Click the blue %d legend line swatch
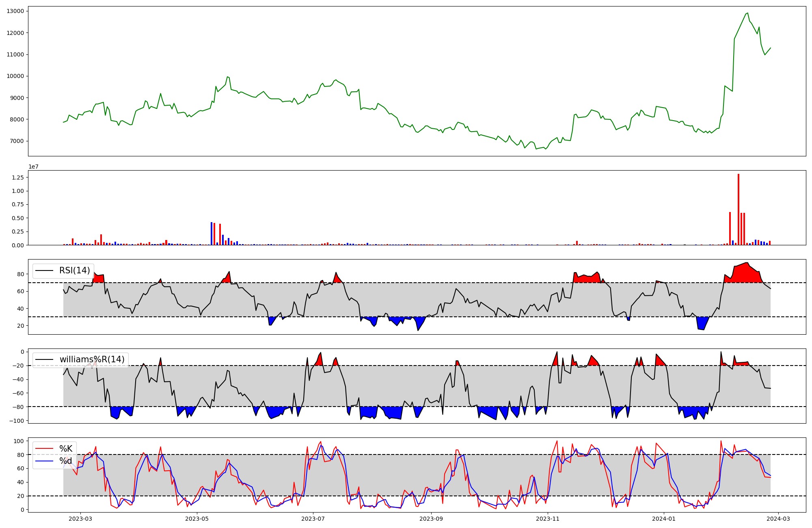This screenshot has width=812, height=528. tap(45, 461)
